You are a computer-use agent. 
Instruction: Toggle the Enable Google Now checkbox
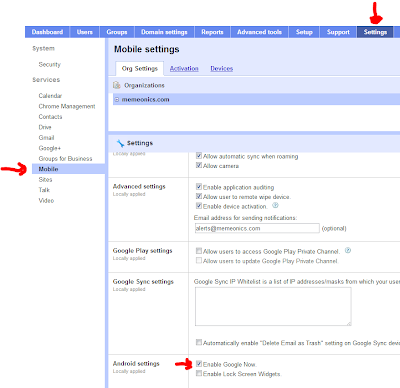[x=199, y=364]
